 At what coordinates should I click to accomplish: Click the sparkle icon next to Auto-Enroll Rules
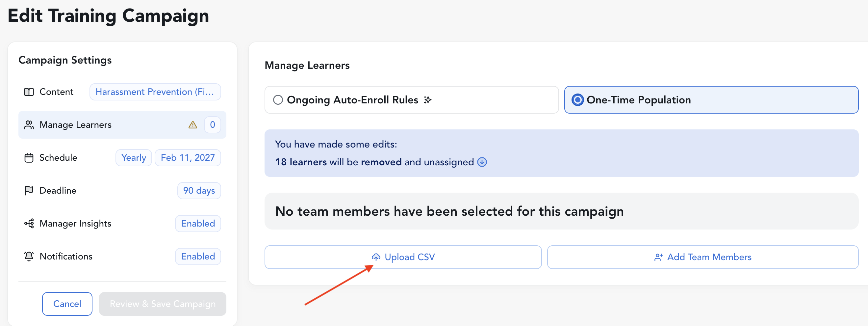pyautogui.click(x=427, y=100)
